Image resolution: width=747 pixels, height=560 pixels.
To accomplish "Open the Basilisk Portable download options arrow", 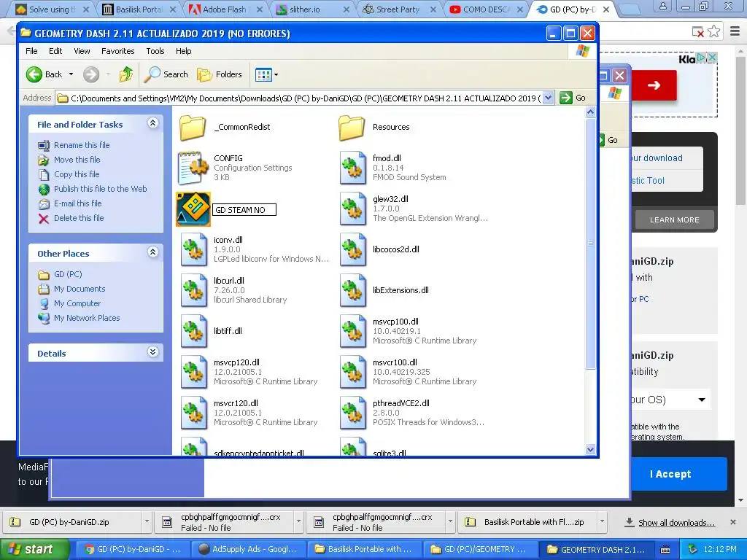I will (x=602, y=522).
